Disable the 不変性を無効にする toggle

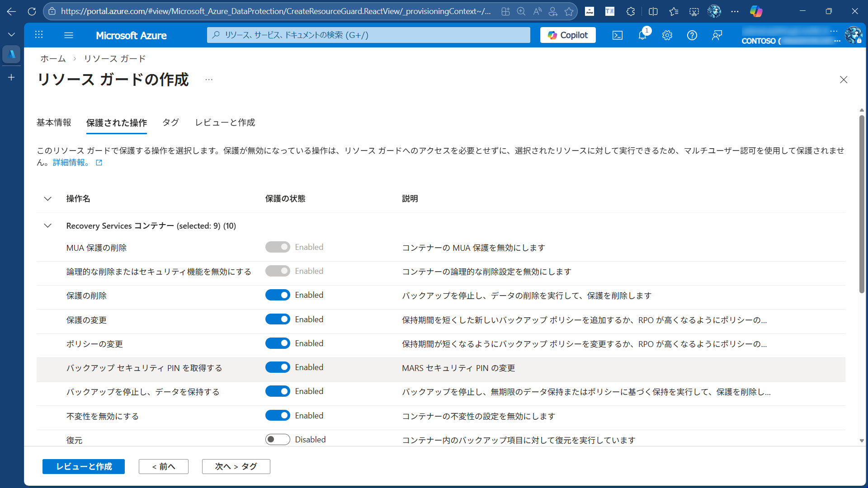point(278,415)
